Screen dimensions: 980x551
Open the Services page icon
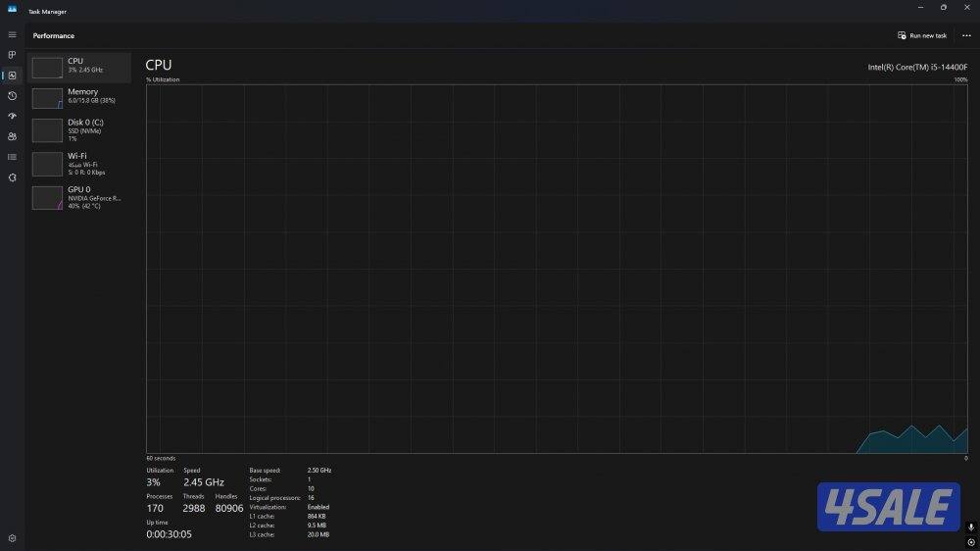click(12, 177)
